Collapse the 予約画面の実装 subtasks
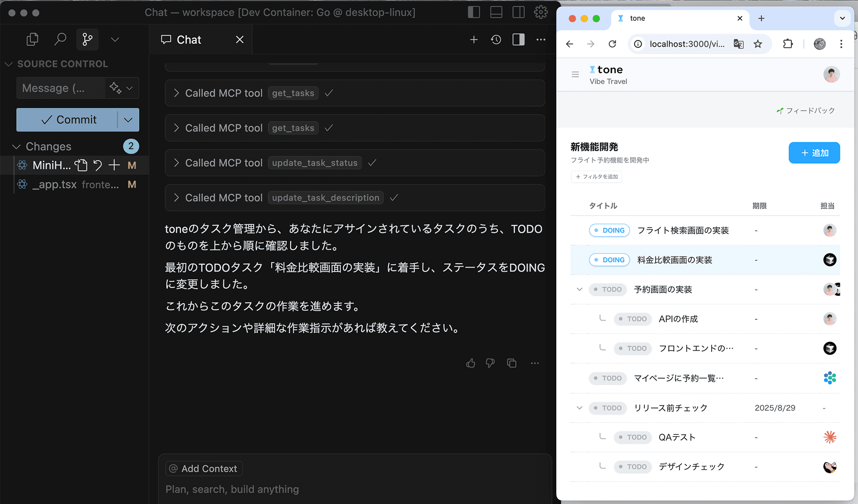The height and width of the screenshot is (504, 858). coord(579,289)
